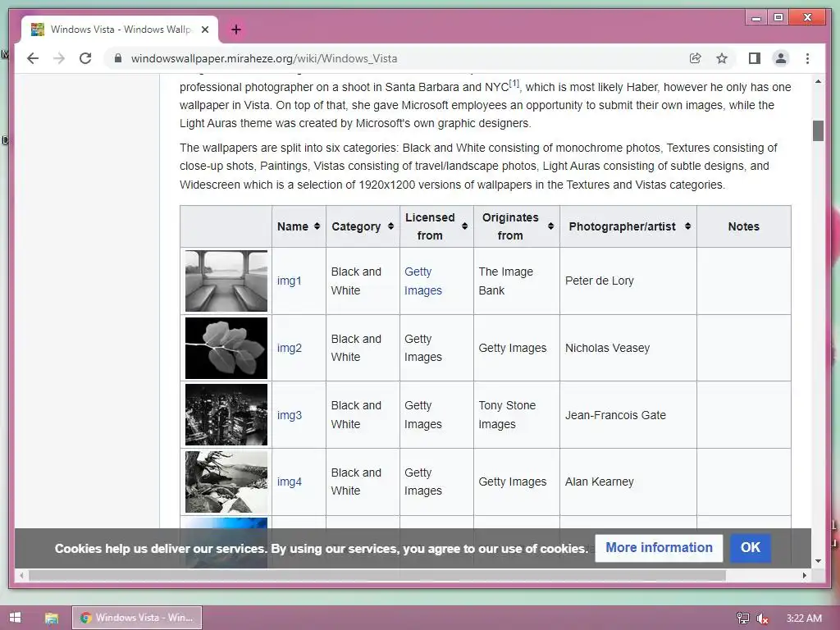Accept cookies with the OK button
Viewport: 840px width, 630px height.
point(750,547)
